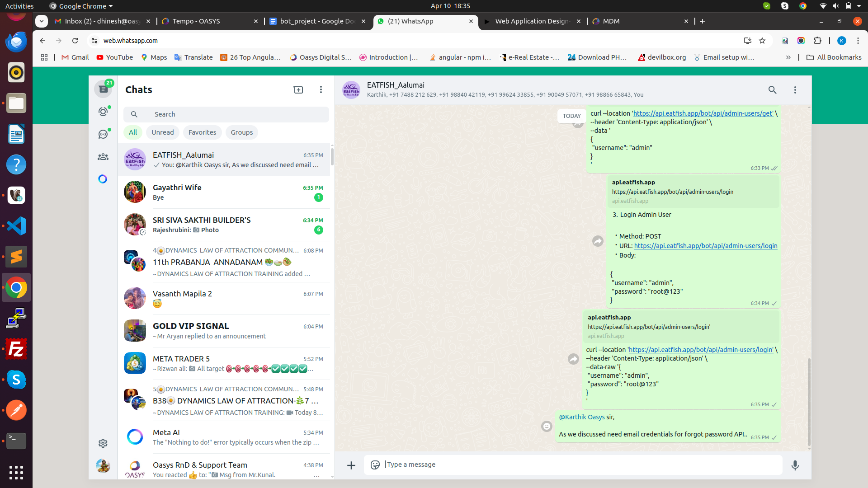Open the Communities icon in sidebar
Screen dimensions: 868x488
point(103,157)
